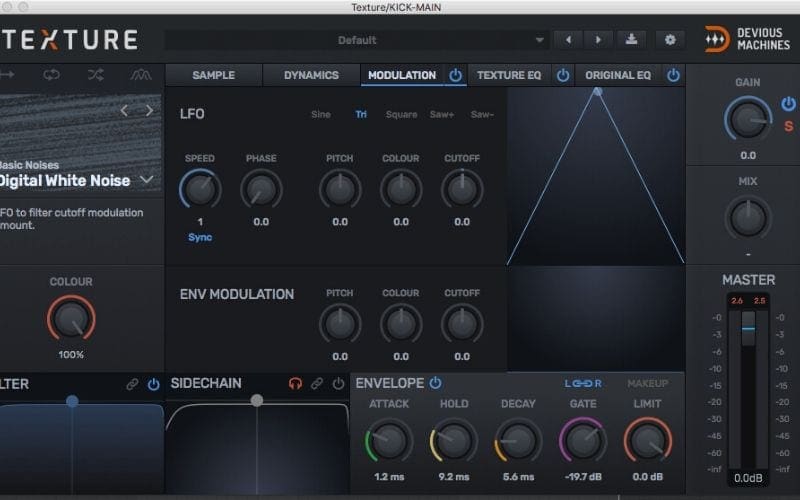The width and height of the screenshot is (800, 500).
Task: Enable the Sidechain power button
Action: (x=338, y=383)
